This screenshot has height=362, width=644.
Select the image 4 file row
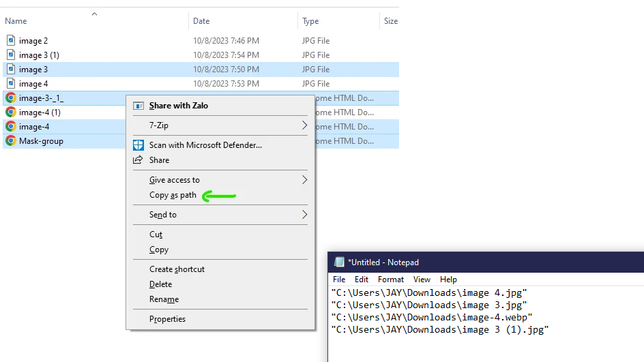click(201, 83)
